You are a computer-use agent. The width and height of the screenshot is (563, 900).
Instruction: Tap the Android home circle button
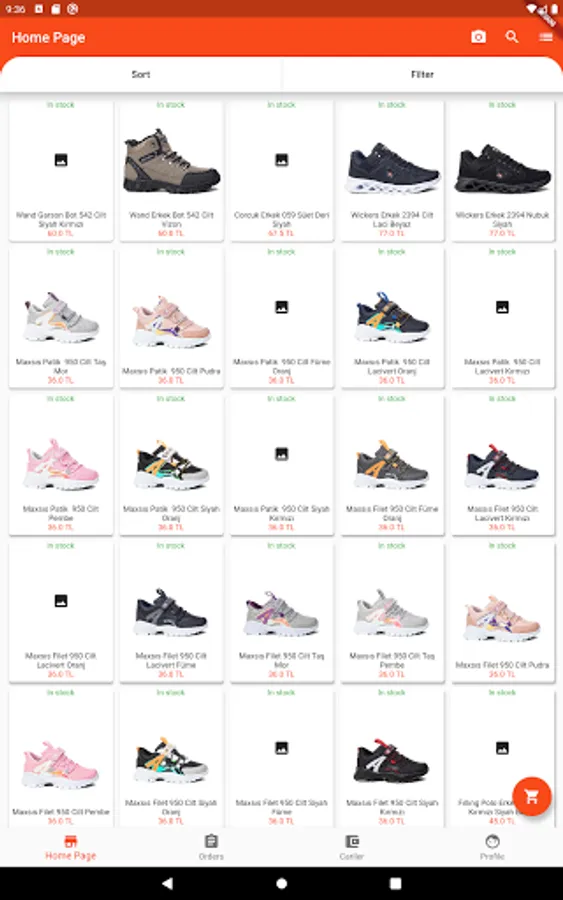tap(281, 883)
